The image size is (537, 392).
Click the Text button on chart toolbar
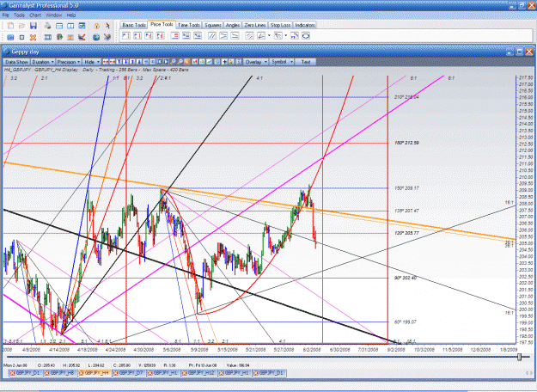(306, 62)
